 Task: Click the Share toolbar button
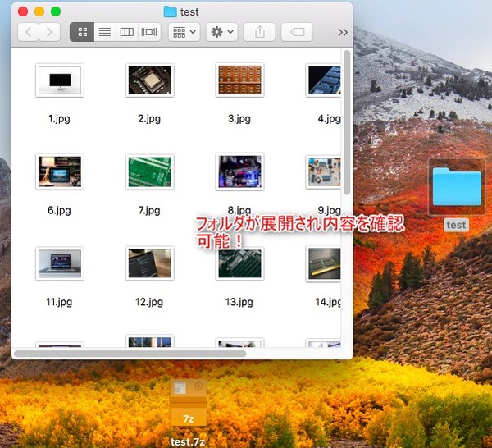(259, 32)
